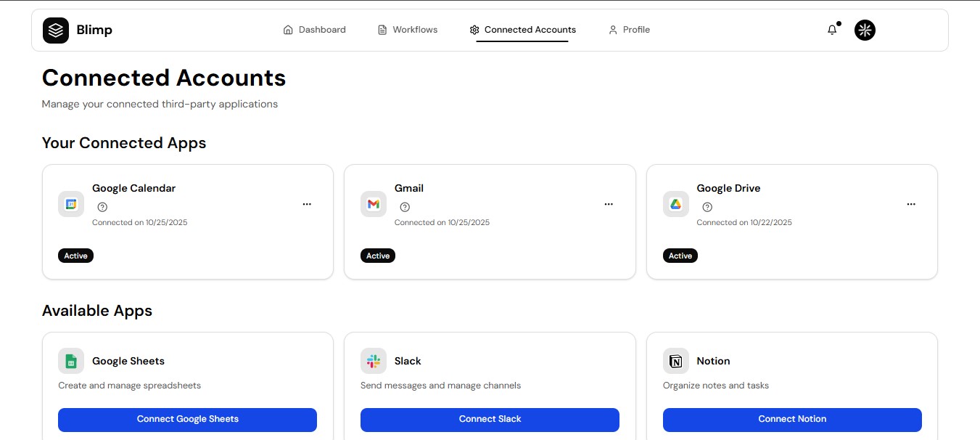This screenshot has width=980, height=440.
Task: Open the user avatar menu
Action: pos(865,30)
